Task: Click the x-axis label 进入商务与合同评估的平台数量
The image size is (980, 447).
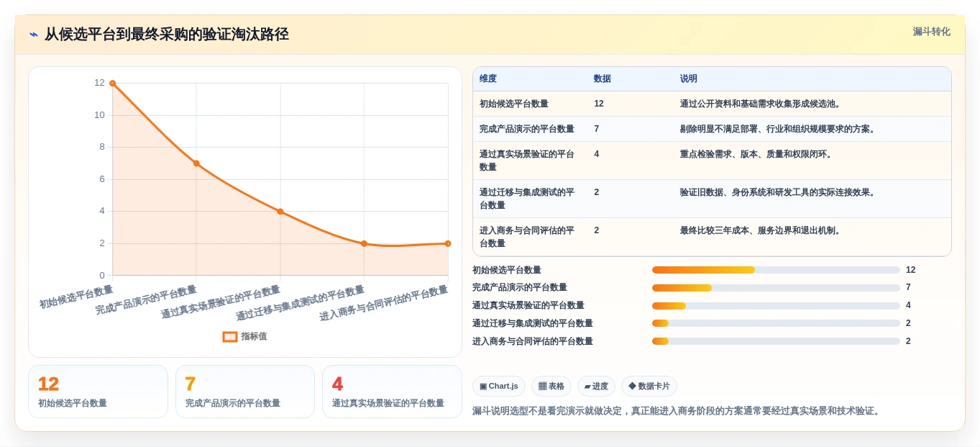Action: coord(384,303)
